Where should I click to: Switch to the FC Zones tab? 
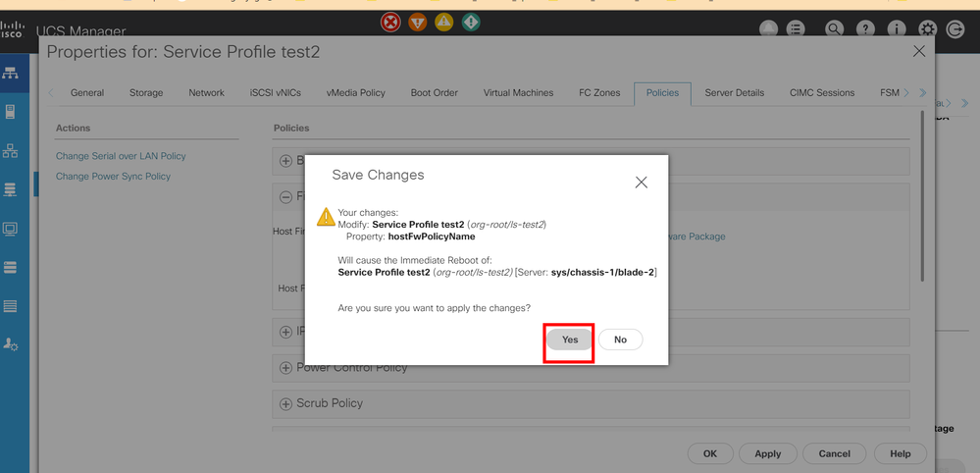coord(599,92)
